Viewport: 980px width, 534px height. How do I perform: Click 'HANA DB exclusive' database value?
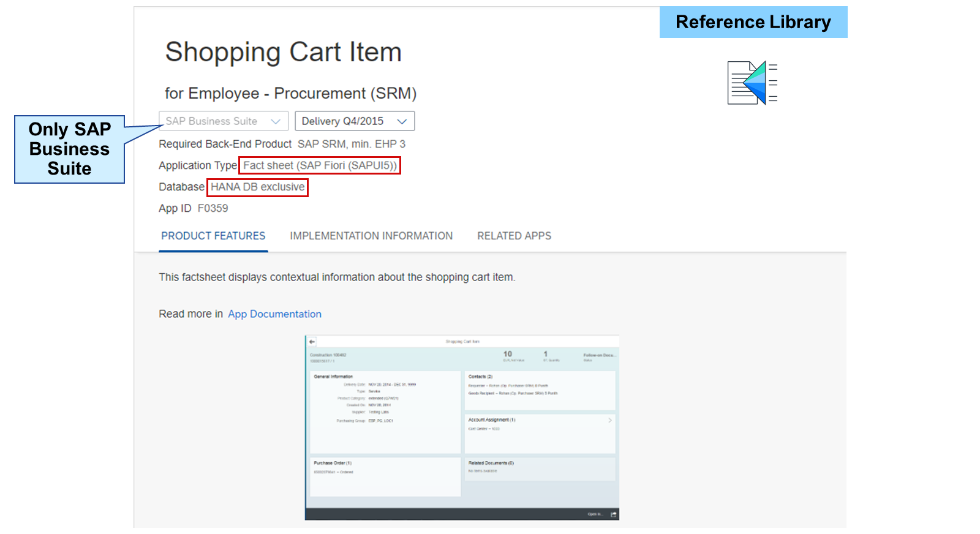257,187
